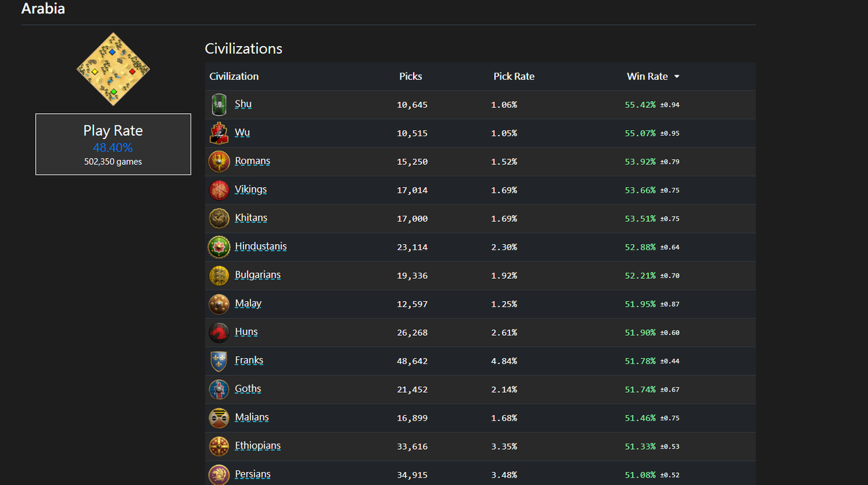Select Franks picks value 48,642
868x485 pixels.
click(412, 362)
